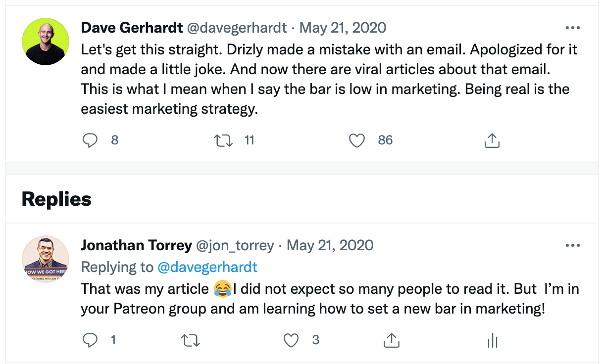Open more options on Jonathan Torrey's reply

[572, 245]
